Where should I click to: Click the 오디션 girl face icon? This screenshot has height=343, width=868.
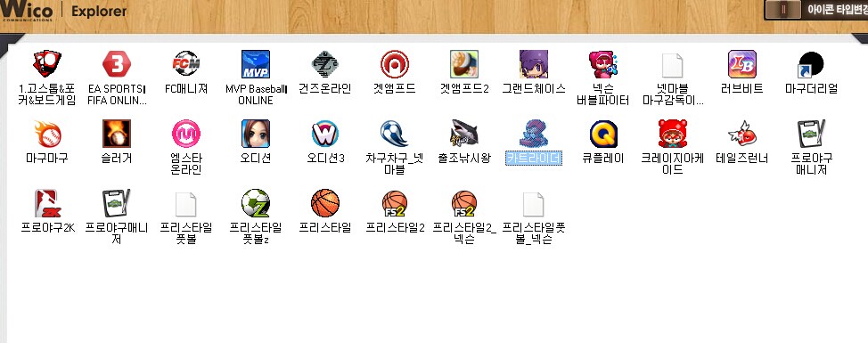click(256, 134)
